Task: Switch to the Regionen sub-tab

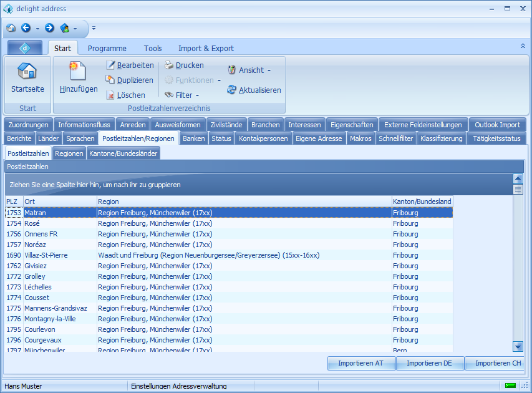Action: (69, 153)
